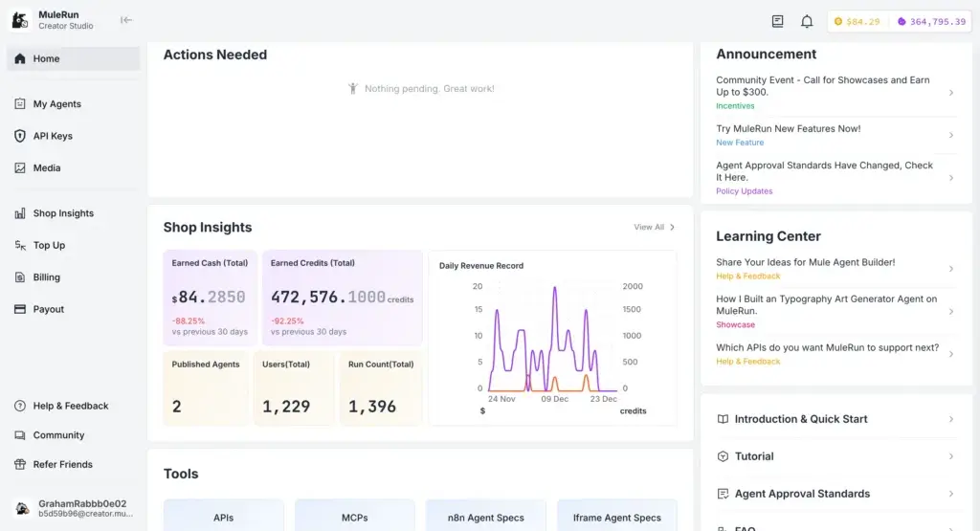980x531 pixels.
Task: Click the API Keys shield icon
Action: coord(20,136)
